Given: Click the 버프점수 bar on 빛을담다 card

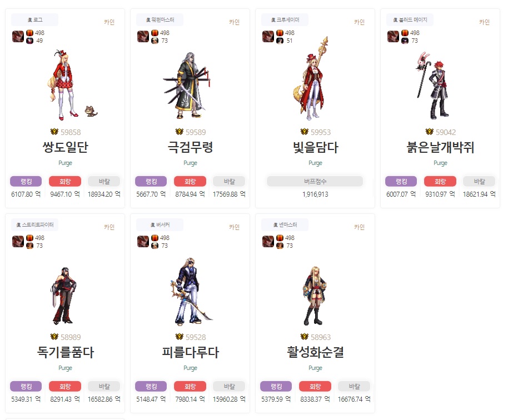Looking at the screenshot, I should 315,181.
